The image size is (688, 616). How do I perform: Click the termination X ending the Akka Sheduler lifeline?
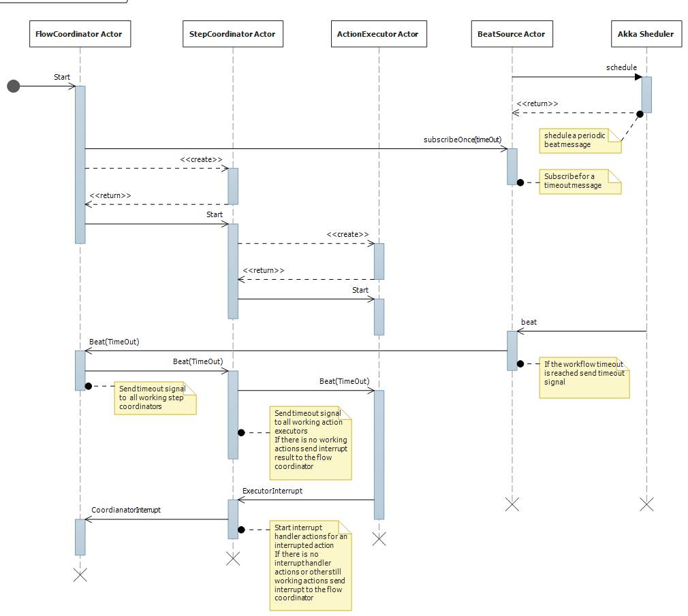[646, 504]
